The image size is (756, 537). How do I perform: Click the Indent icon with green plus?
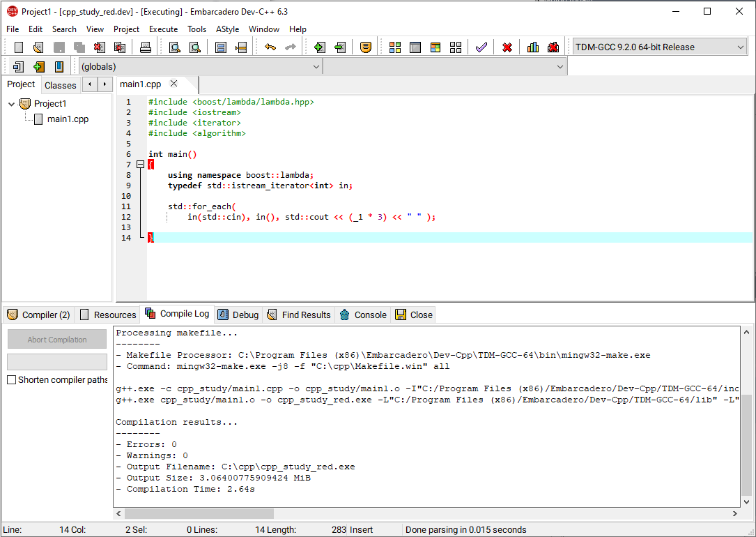point(319,47)
